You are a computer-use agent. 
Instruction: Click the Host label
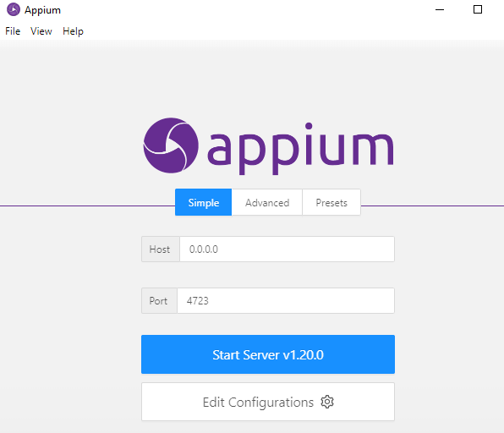pyautogui.click(x=161, y=249)
